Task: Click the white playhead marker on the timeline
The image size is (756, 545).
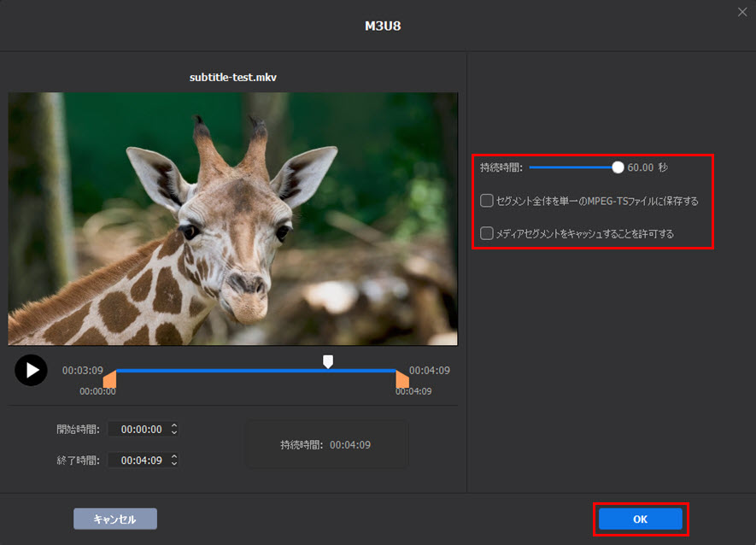Action: pos(328,361)
